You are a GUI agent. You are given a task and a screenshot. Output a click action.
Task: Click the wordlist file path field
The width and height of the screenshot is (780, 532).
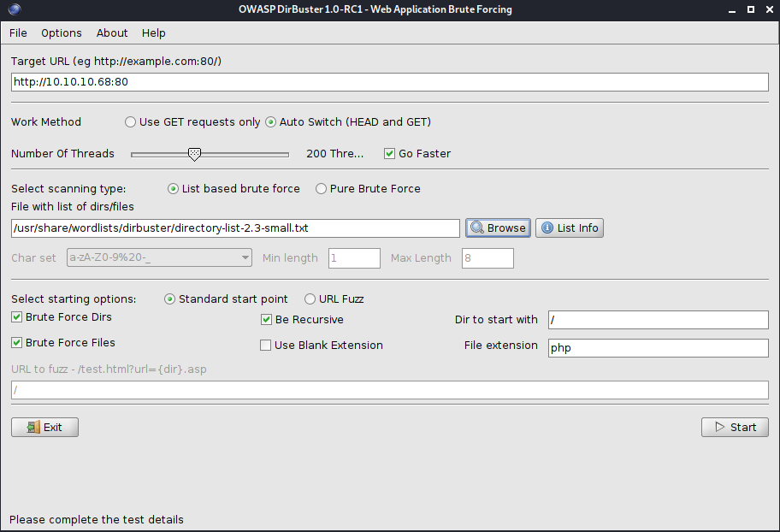point(235,228)
